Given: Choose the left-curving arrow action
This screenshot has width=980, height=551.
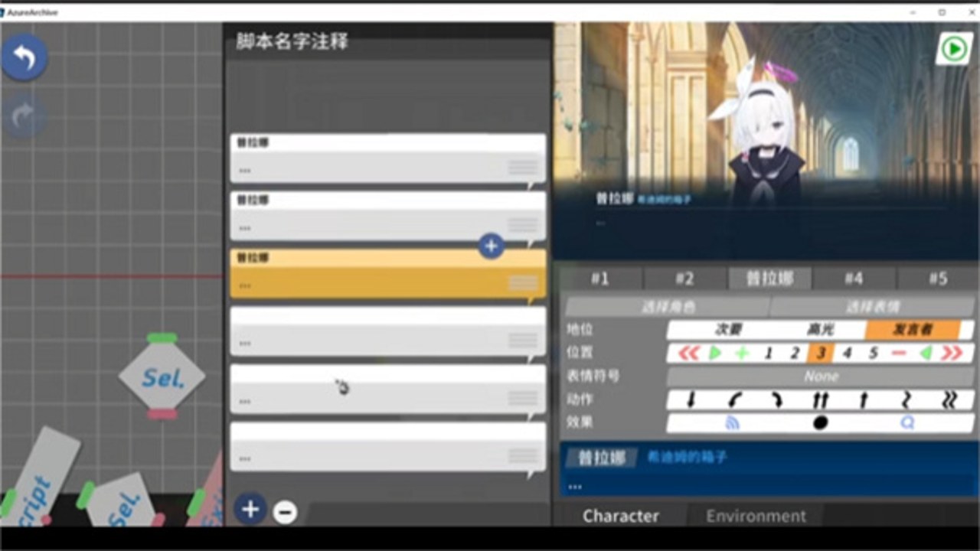Looking at the screenshot, I should point(735,399).
